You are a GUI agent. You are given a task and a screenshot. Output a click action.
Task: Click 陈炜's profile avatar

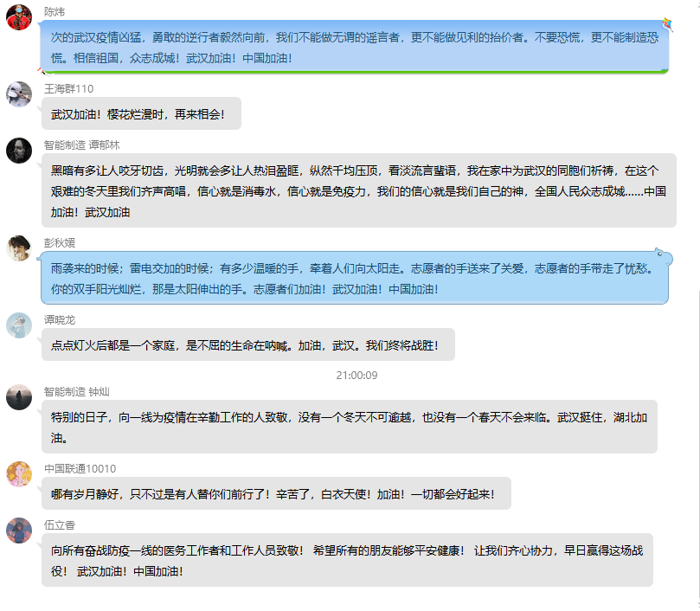pyautogui.click(x=19, y=17)
